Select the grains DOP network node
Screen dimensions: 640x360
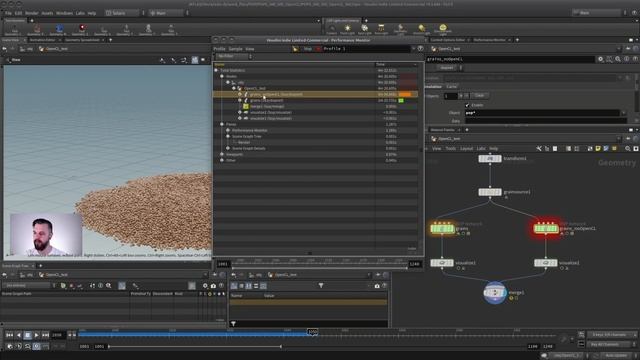[x=442, y=229]
